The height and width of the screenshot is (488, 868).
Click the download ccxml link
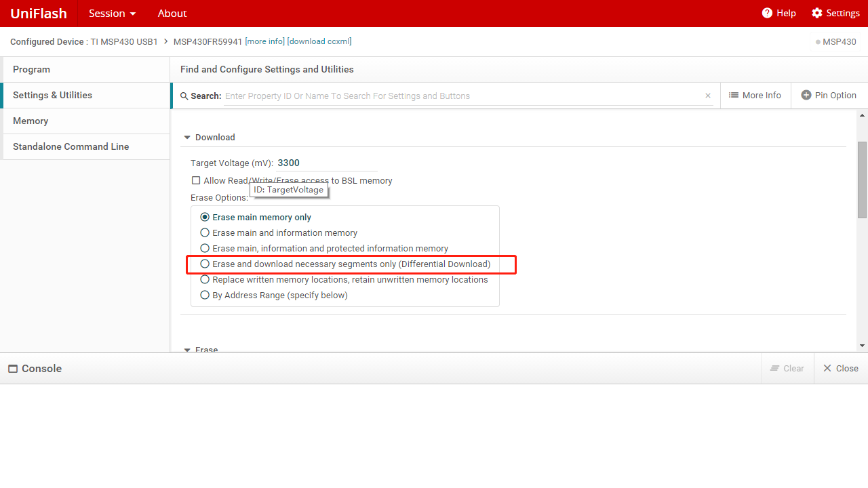pyautogui.click(x=319, y=41)
